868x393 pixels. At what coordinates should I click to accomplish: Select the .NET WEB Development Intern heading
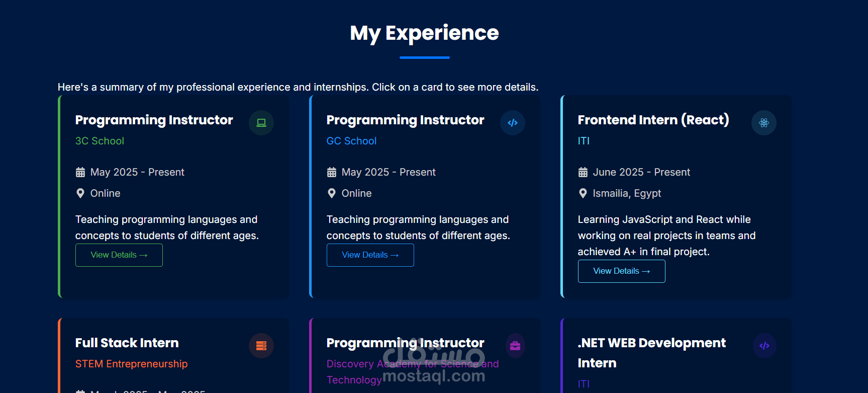[652, 353]
